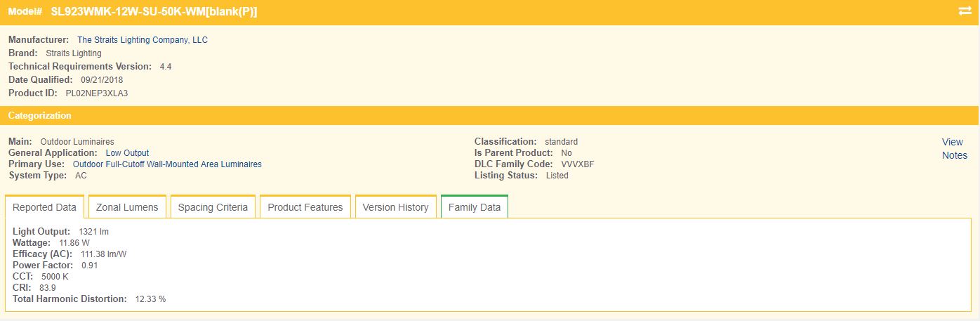The image size is (980, 321).
Task: Click the View Notes link
Action: click(954, 149)
